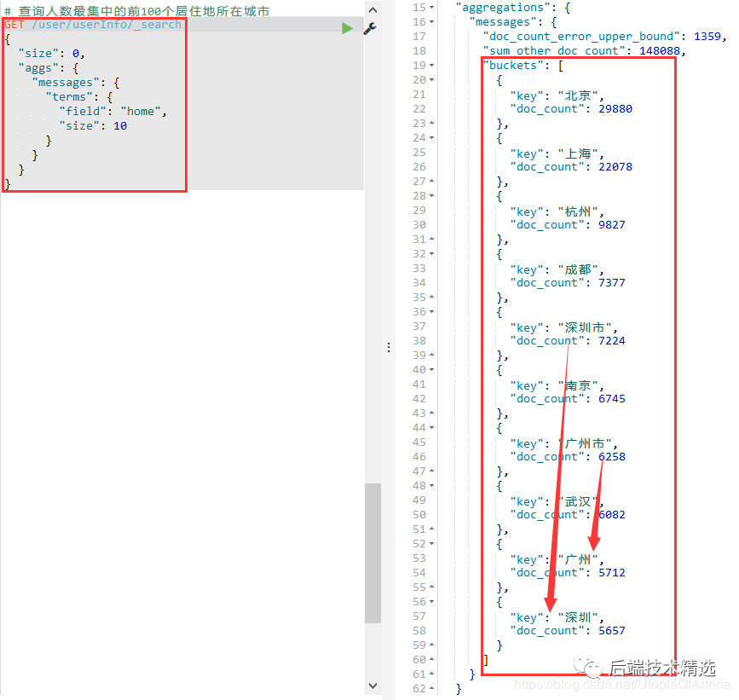Click the editor scrollbar up arrow

372,10
